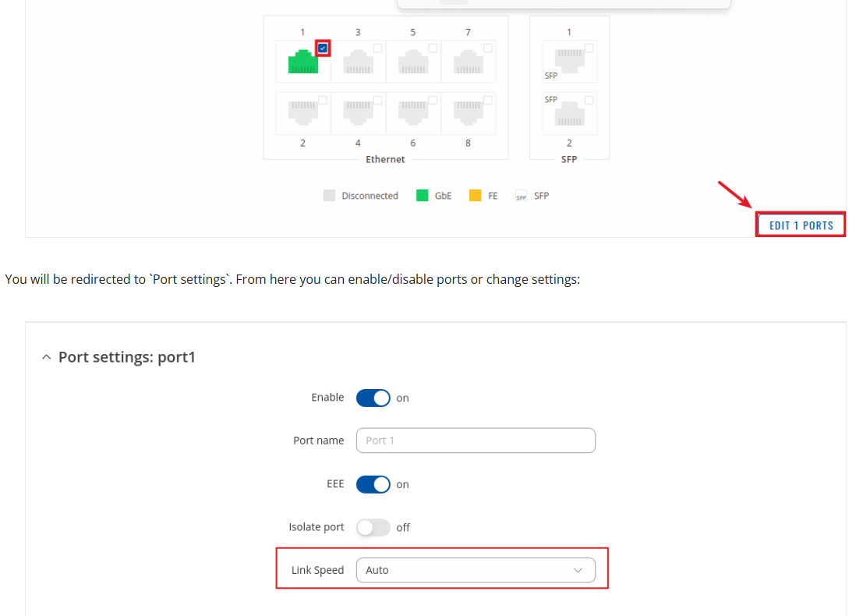Screen dimensions: 849x616
Task: Turn off the EEE toggle
Action: 373,484
